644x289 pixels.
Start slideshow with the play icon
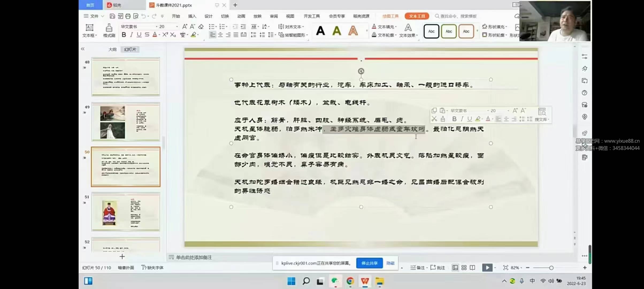(x=487, y=267)
